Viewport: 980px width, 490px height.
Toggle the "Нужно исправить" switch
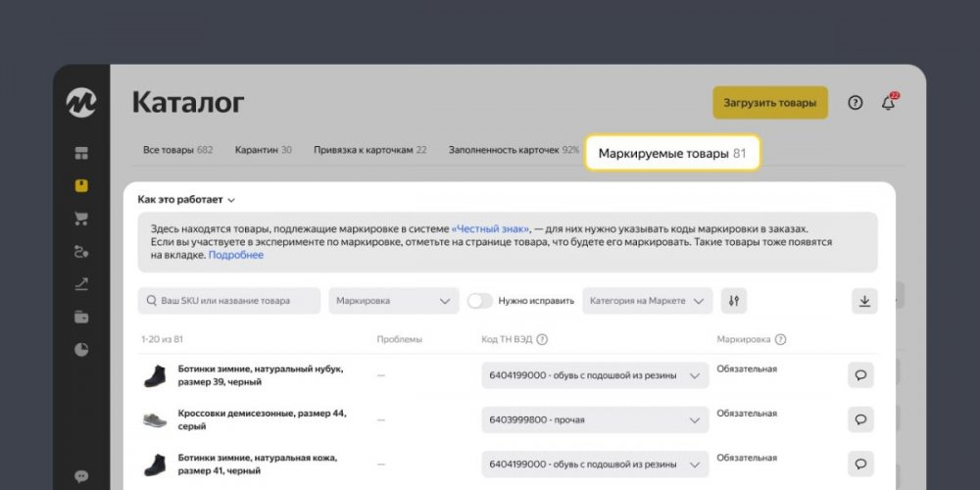point(479,301)
